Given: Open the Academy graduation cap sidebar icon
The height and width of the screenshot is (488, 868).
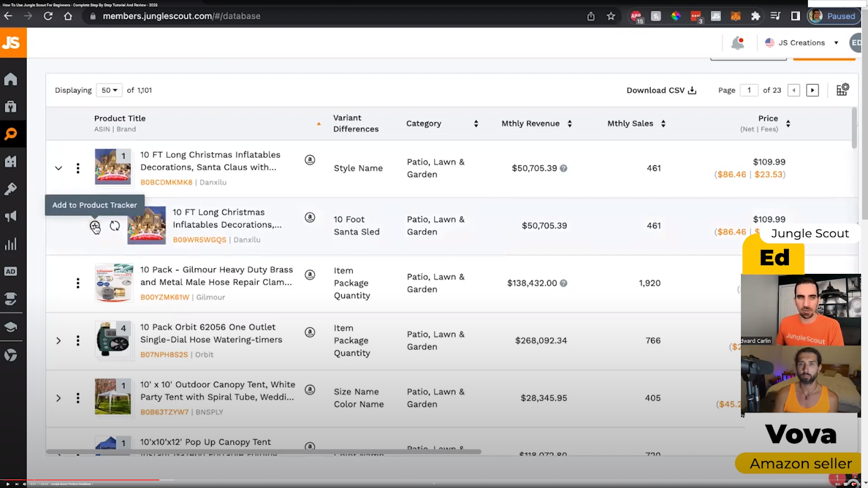Looking at the screenshot, I should pyautogui.click(x=11, y=327).
